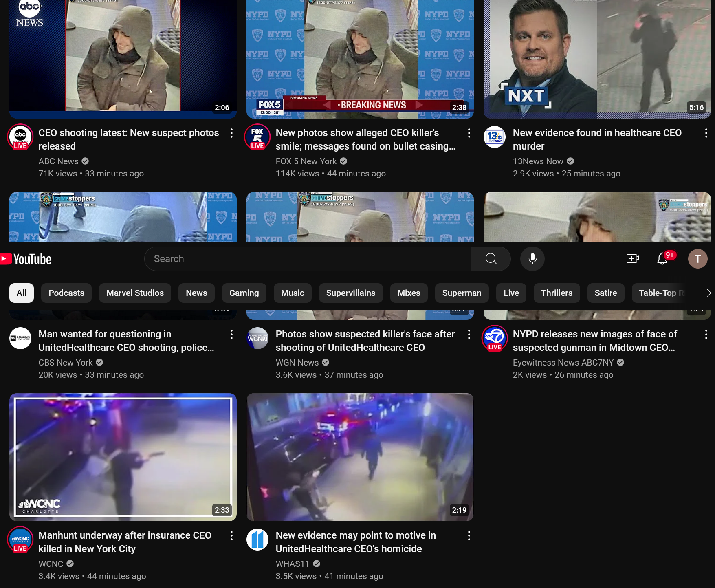The height and width of the screenshot is (588, 715).
Task: Click FOX 5 New York channel name
Action: coord(306,161)
